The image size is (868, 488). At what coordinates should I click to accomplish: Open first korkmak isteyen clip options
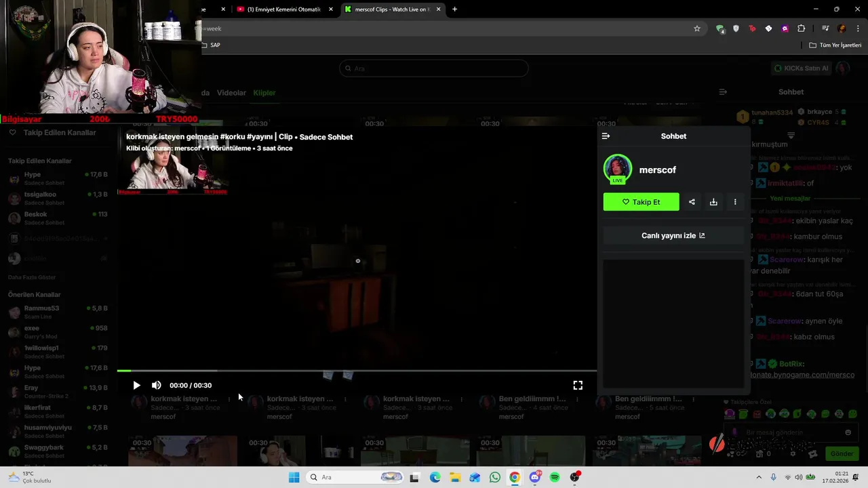point(229,399)
